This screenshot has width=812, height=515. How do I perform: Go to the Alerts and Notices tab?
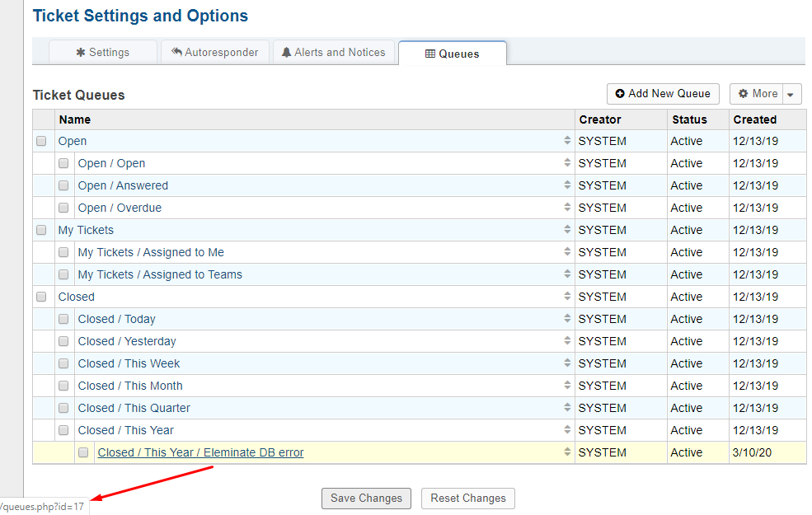tap(334, 52)
